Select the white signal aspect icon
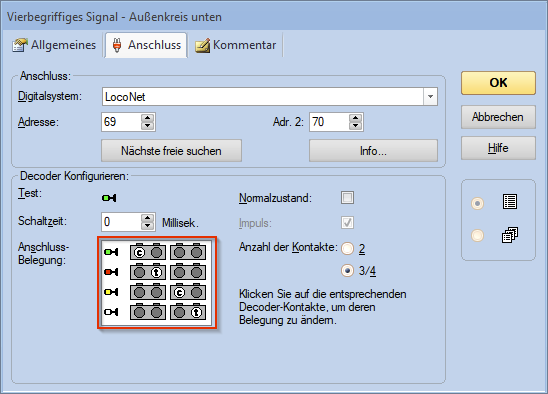Image resolution: width=548 pixels, height=394 pixels. (111, 311)
